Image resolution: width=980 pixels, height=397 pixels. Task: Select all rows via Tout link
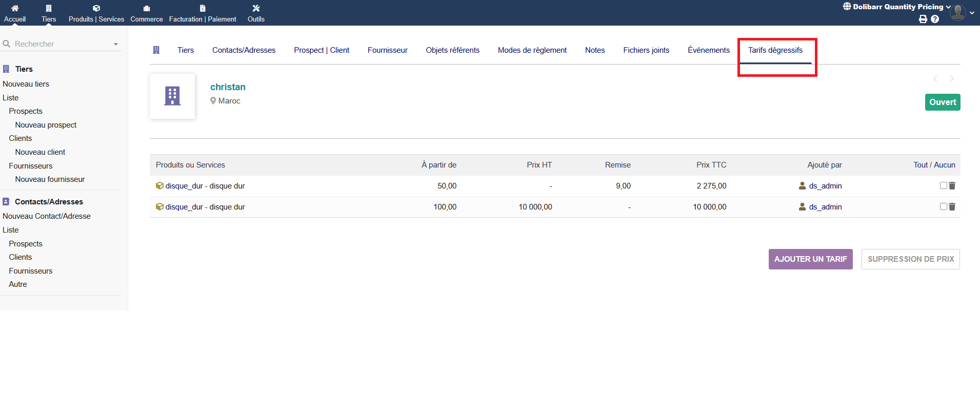coord(920,165)
